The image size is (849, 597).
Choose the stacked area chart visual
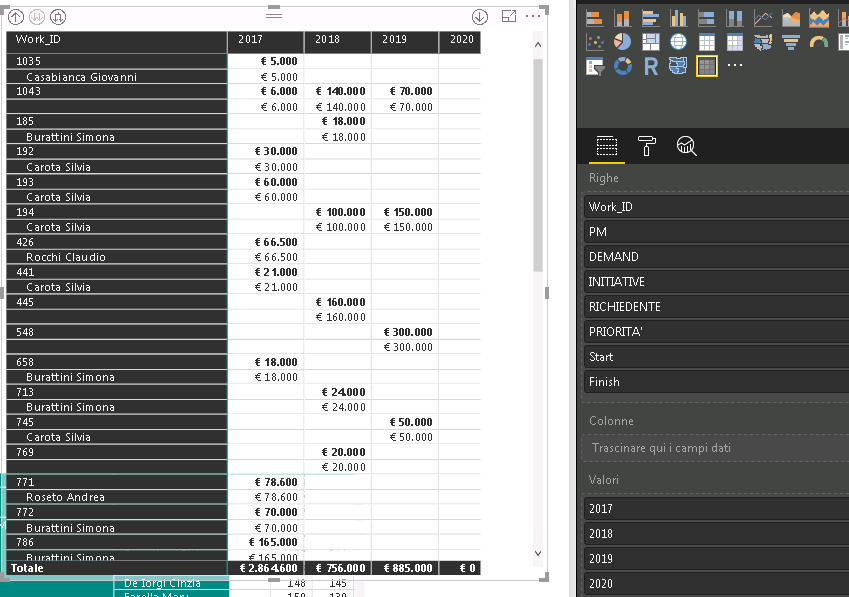click(819, 18)
